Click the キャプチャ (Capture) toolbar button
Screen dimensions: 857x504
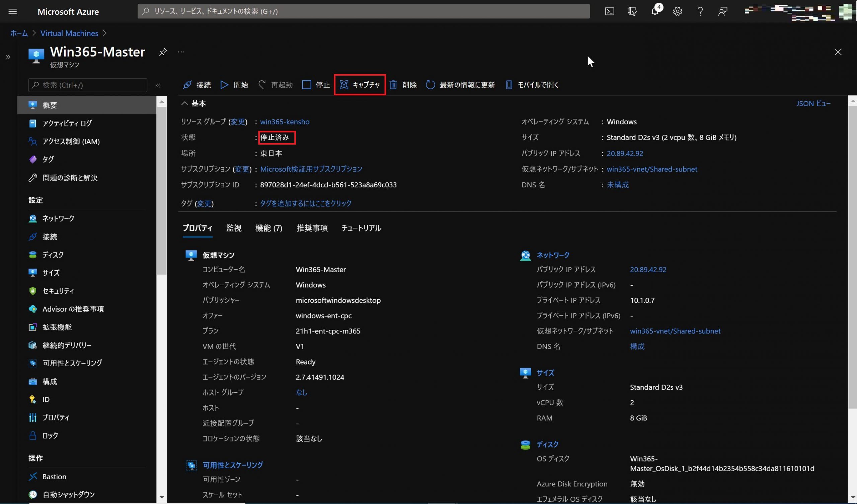(x=360, y=85)
